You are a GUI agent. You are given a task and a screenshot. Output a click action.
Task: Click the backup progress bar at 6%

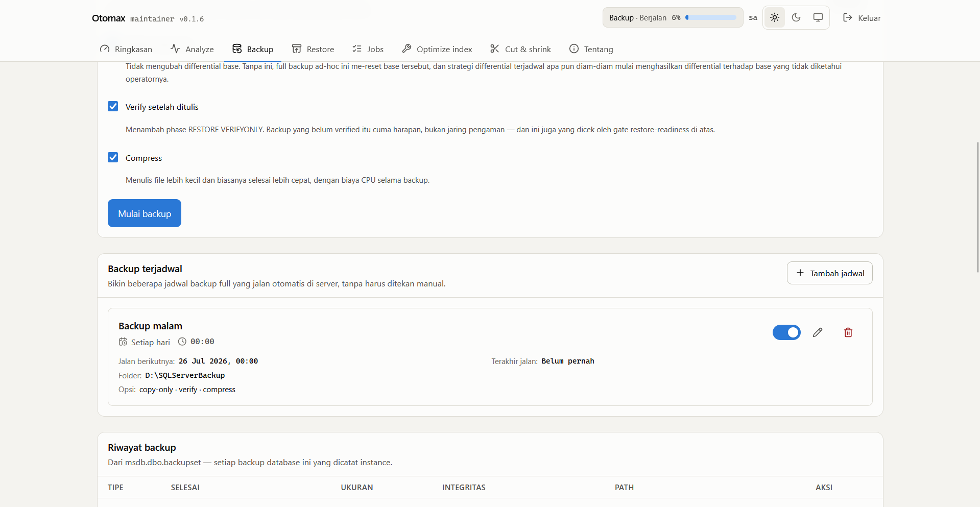point(711,17)
